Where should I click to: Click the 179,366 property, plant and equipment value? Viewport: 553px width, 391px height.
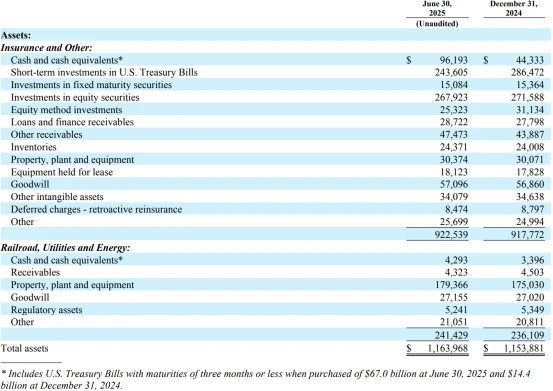452,285
